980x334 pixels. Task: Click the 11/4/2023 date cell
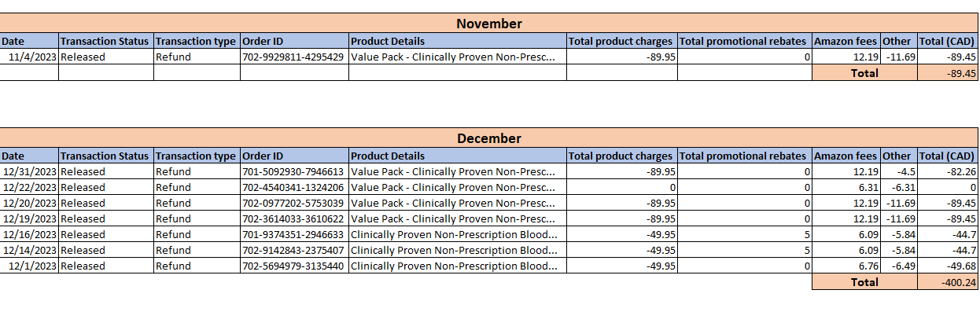30,57
